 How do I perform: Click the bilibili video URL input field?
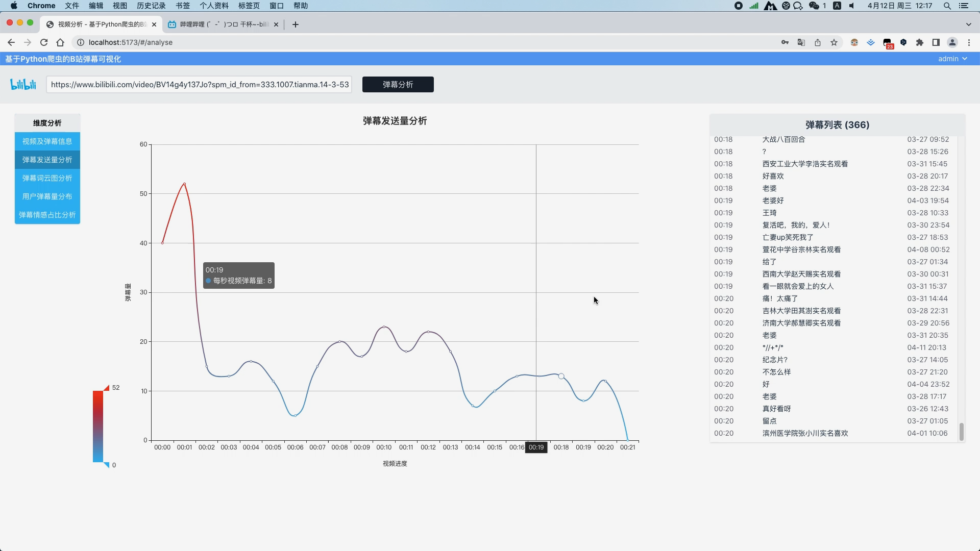[x=199, y=84]
